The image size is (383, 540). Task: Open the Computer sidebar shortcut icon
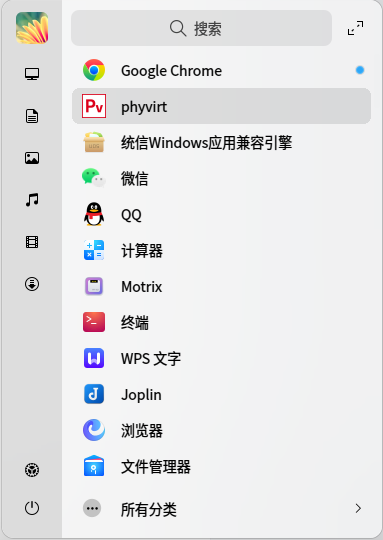pyautogui.click(x=32, y=74)
